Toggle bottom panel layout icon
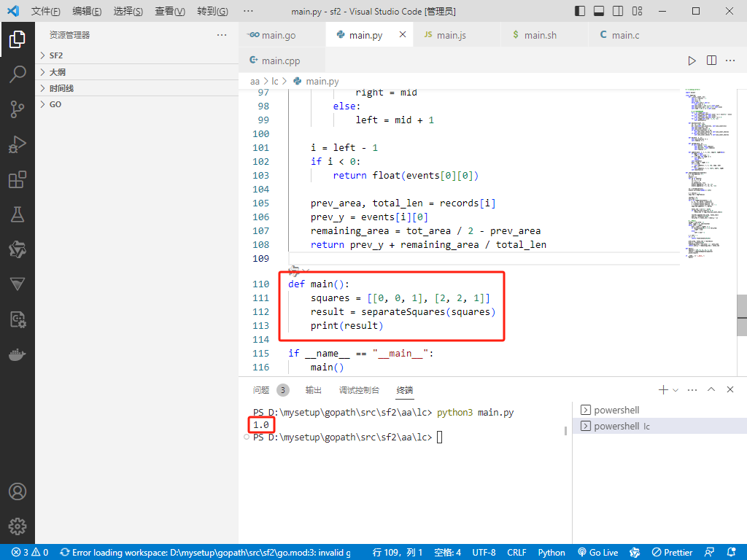The width and height of the screenshot is (747, 560). [x=599, y=11]
